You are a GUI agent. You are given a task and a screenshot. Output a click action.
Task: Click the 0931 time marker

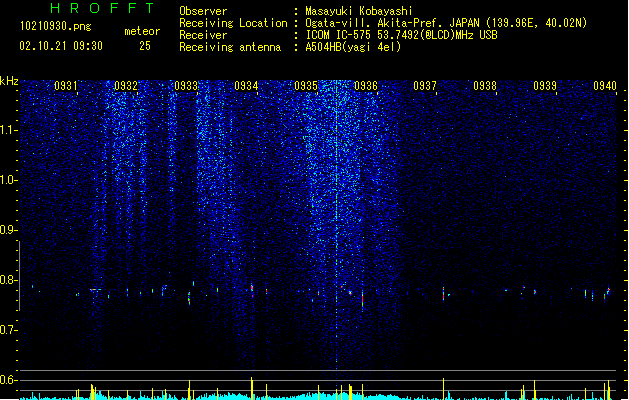click(x=66, y=86)
